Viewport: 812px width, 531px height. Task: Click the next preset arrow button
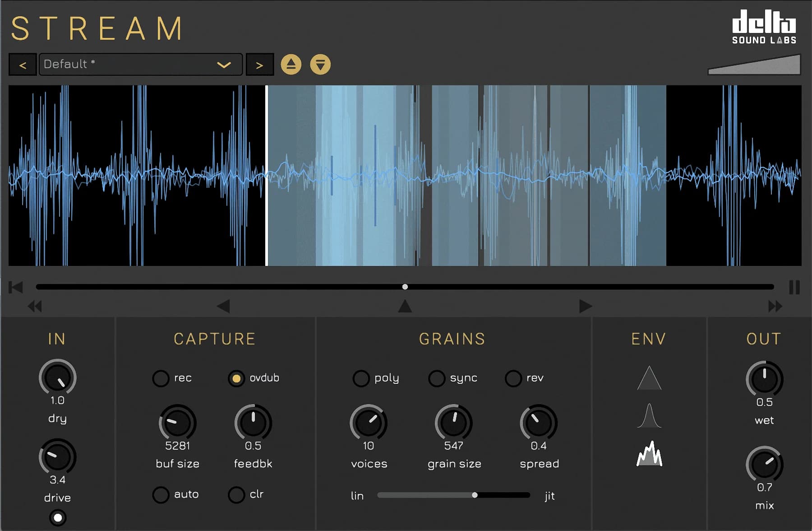click(260, 64)
